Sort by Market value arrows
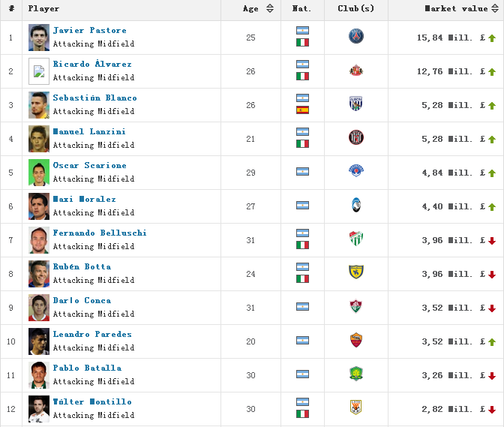This screenshot has width=504, height=427. pyautogui.click(x=495, y=9)
